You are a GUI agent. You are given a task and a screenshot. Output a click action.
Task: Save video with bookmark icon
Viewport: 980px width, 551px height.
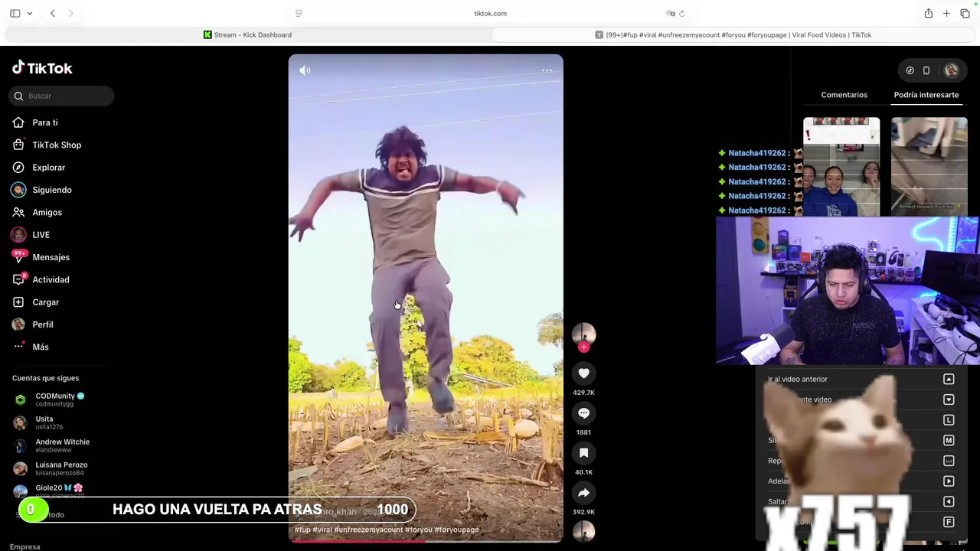coord(583,453)
